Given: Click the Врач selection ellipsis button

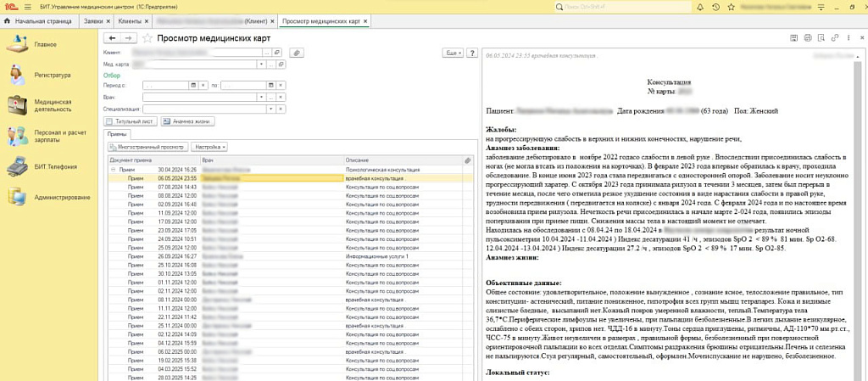Looking at the screenshot, I should click(271, 98).
